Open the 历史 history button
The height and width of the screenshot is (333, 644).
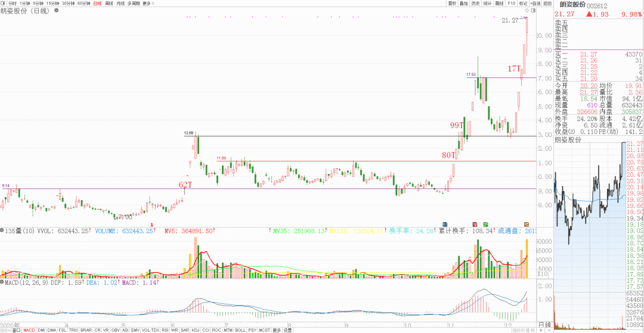[x=476, y=4]
